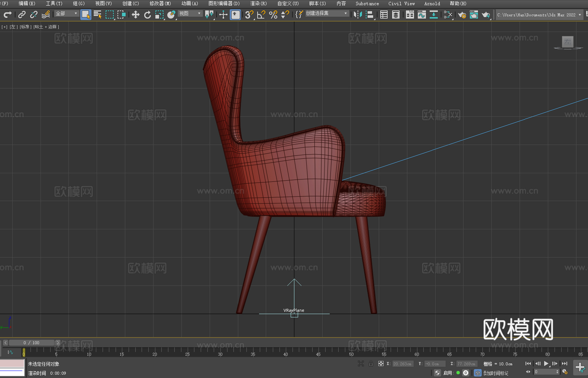Screen dimensions: 588x378
Task: Open the reference coordinate '视图' dropdown
Action: coord(190,13)
